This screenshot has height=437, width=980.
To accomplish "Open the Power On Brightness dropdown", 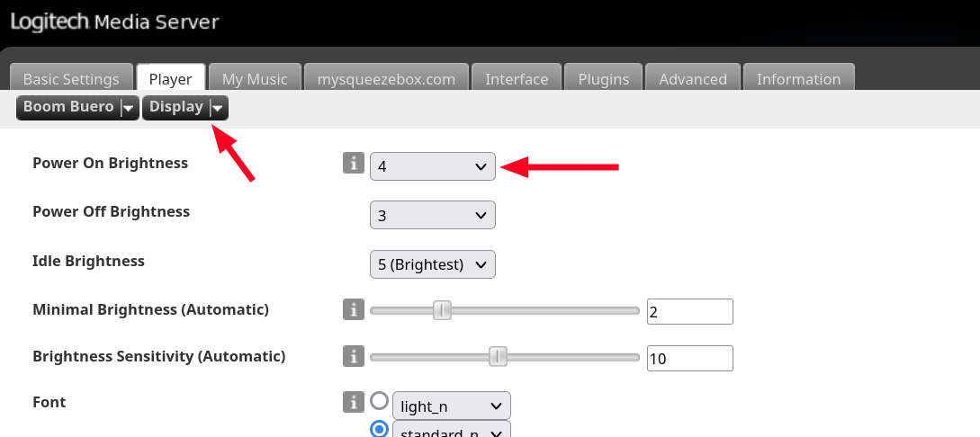I will coord(432,165).
